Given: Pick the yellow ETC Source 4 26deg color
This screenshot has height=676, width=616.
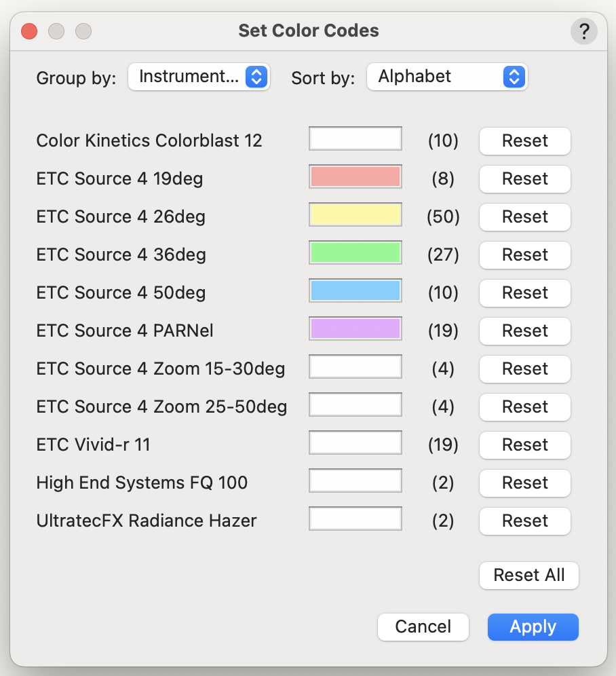Looking at the screenshot, I should [355, 215].
